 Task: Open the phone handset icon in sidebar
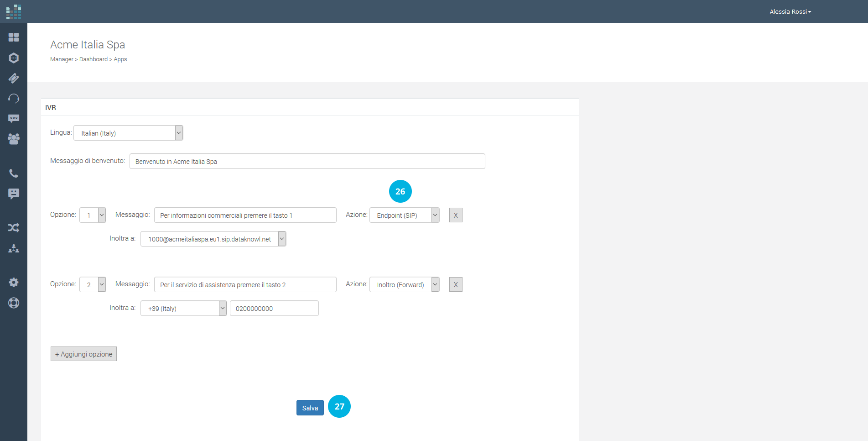(14, 173)
